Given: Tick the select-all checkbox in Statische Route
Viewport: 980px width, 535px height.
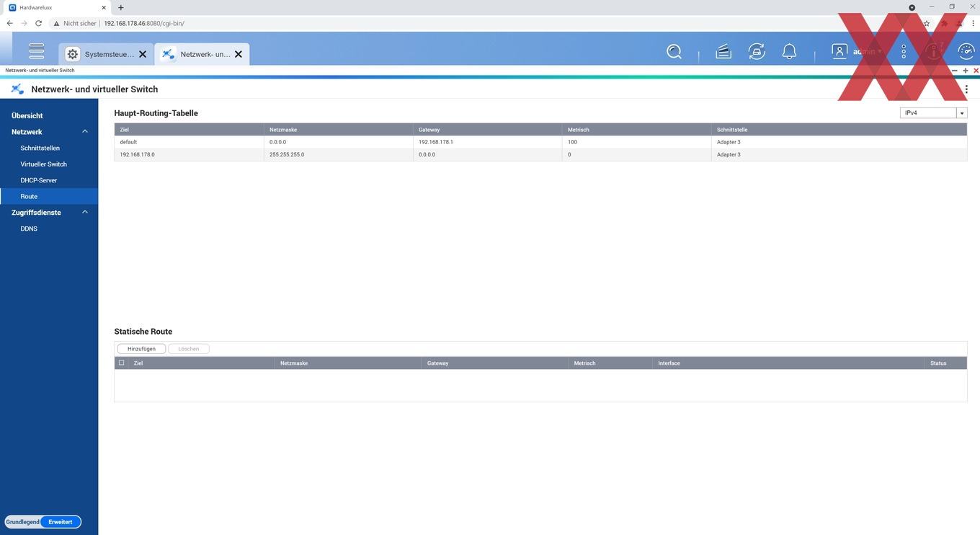Looking at the screenshot, I should [121, 363].
